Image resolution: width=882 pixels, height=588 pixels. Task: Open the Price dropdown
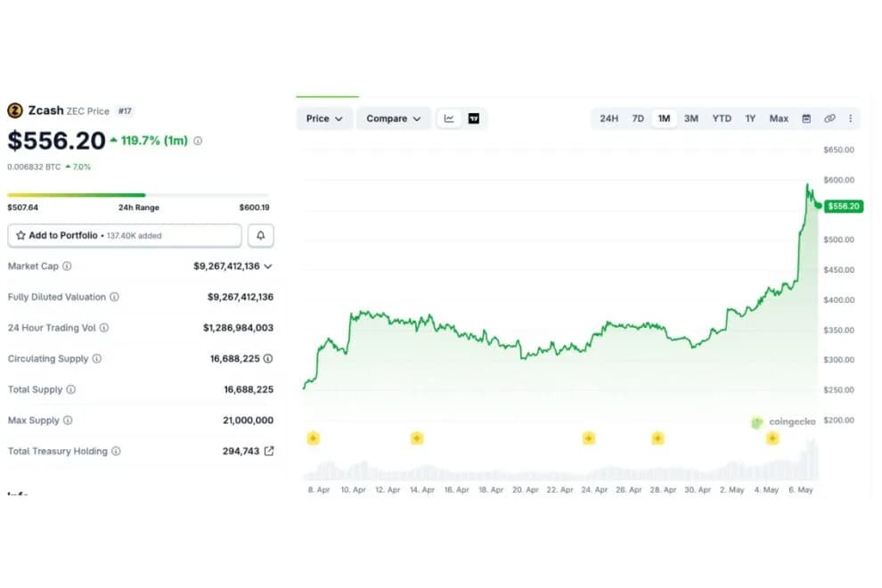(324, 118)
